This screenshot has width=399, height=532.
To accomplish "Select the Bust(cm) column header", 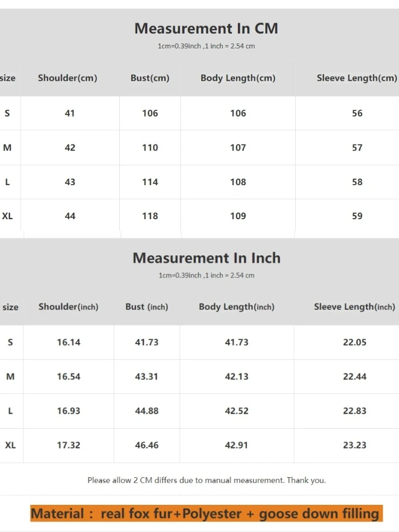I will [150, 78].
